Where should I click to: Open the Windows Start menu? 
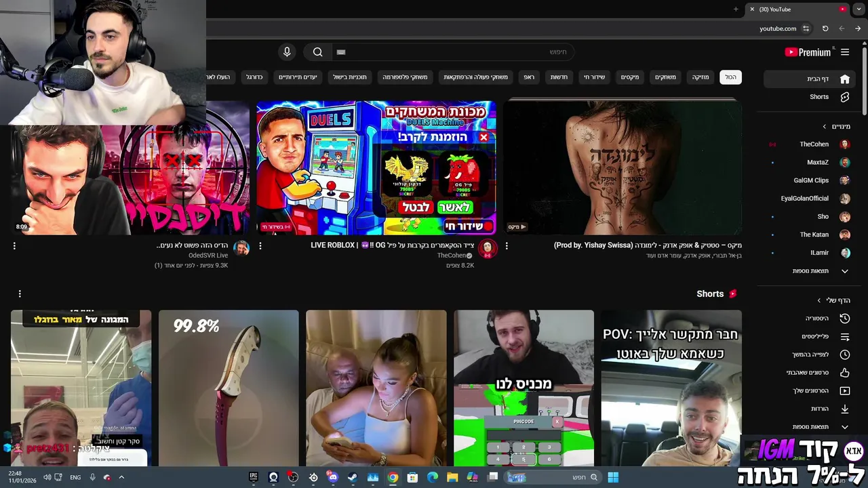tap(613, 477)
